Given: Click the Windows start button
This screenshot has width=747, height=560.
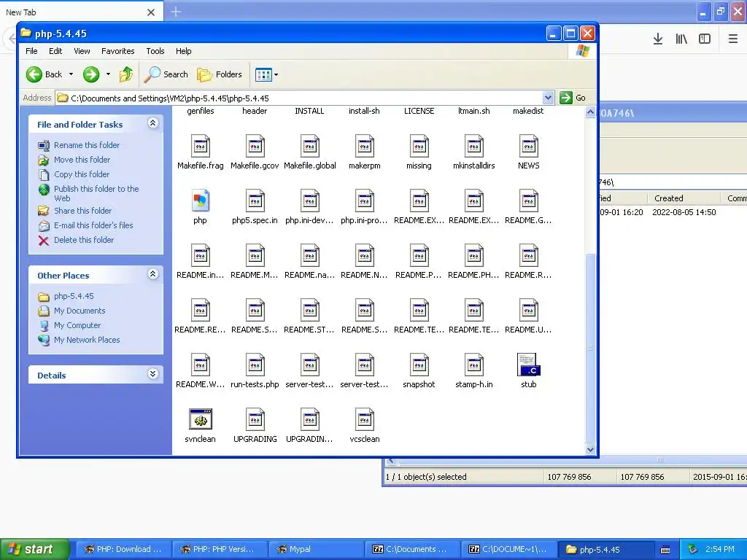Looking at the screenshot, I should (x=34, y=549).
